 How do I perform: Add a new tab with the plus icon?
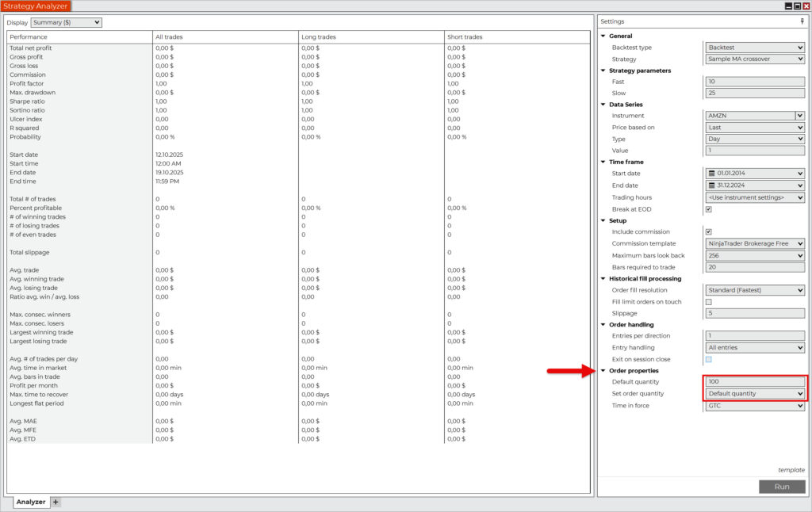click(x=56, y=502)
